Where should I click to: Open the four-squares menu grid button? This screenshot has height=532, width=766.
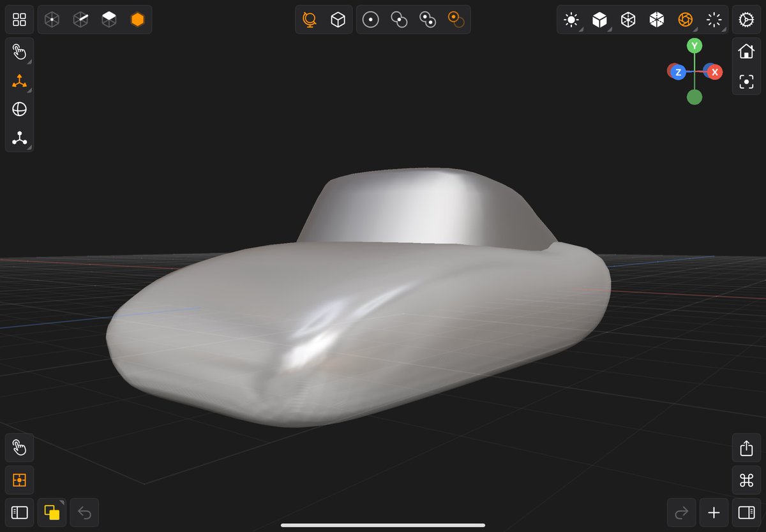coord(19,20)
